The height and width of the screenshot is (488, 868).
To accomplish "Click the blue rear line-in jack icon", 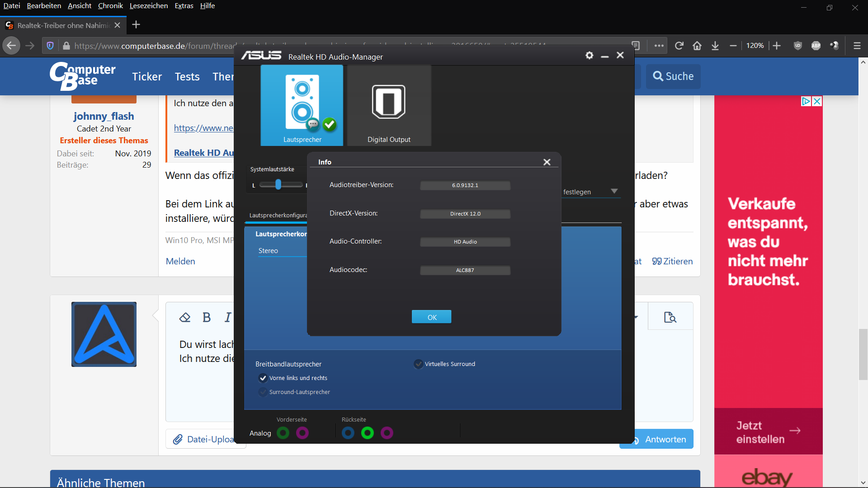I will [348, 433].
